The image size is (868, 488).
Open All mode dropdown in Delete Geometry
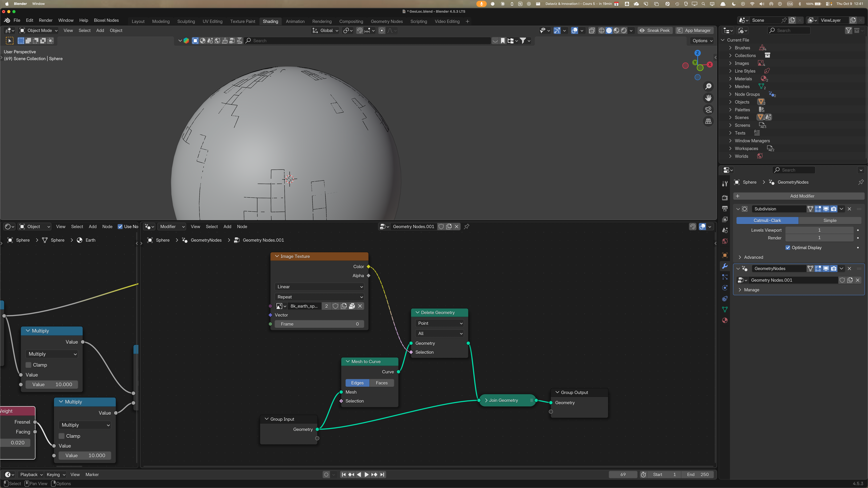click(440, 333)
